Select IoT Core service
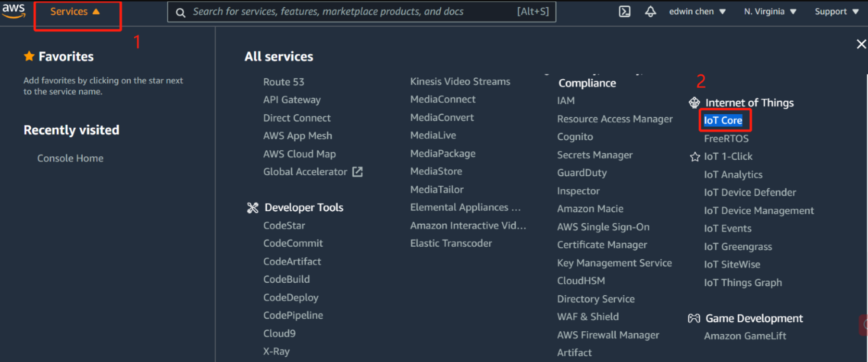This screenshot has height=362, width=868. [723, 121]
